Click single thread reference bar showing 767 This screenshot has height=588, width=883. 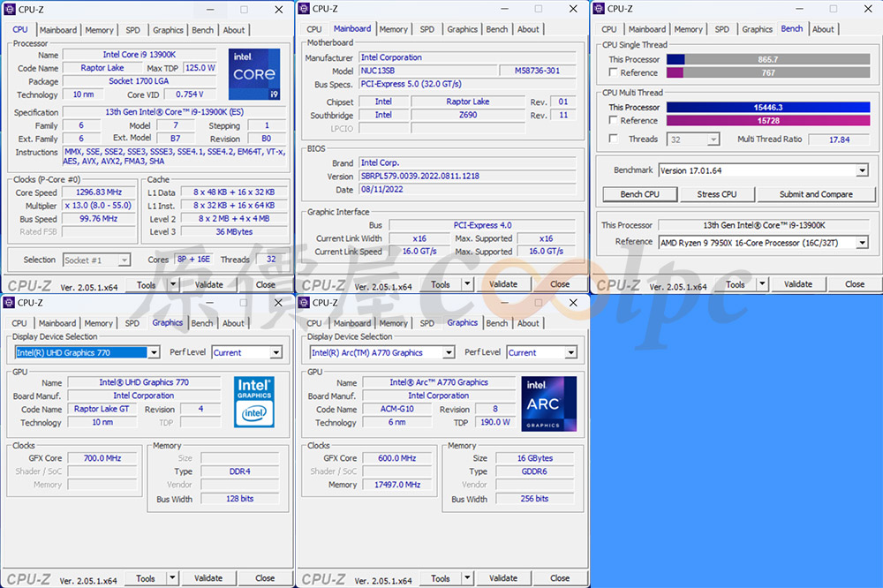[768, 72]
